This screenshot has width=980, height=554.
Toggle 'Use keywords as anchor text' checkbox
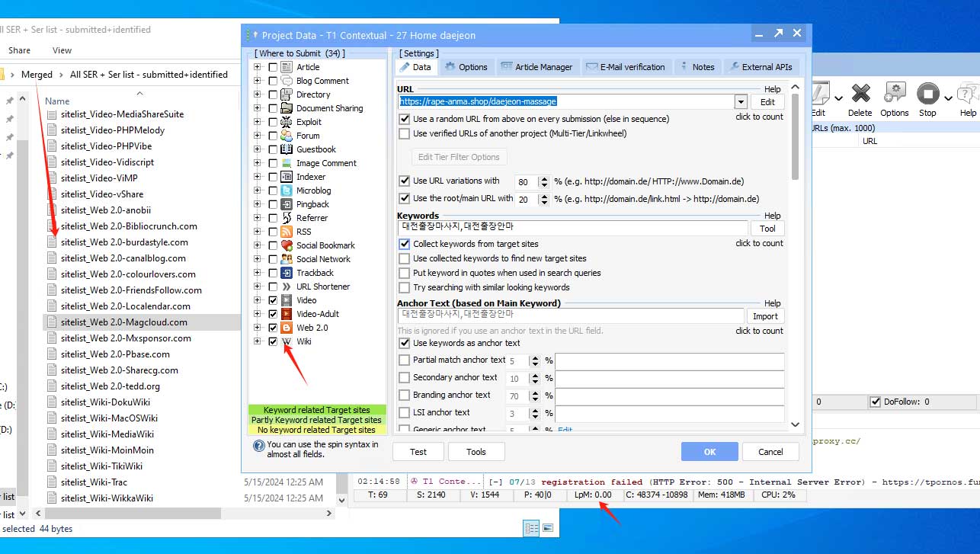click(x=405, y=343)
